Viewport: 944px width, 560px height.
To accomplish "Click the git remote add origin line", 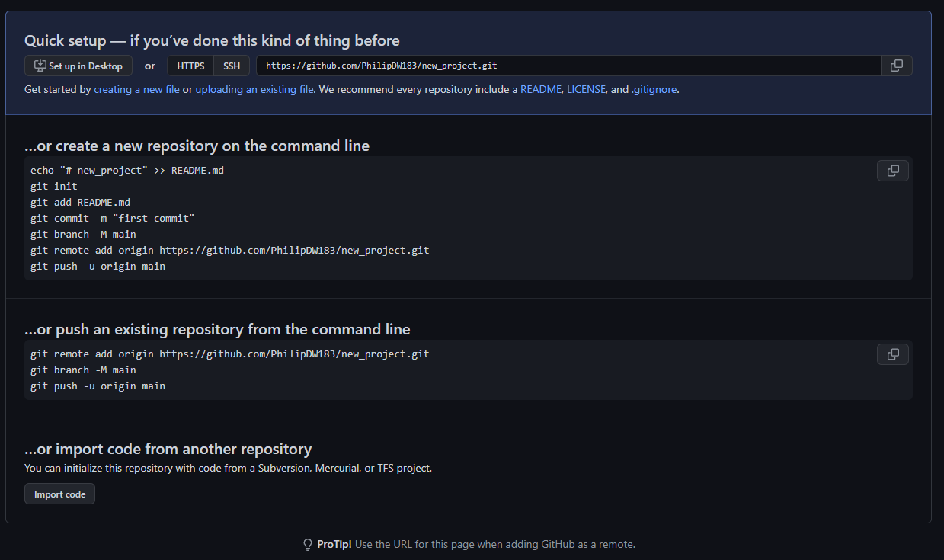I will (230, 250).
